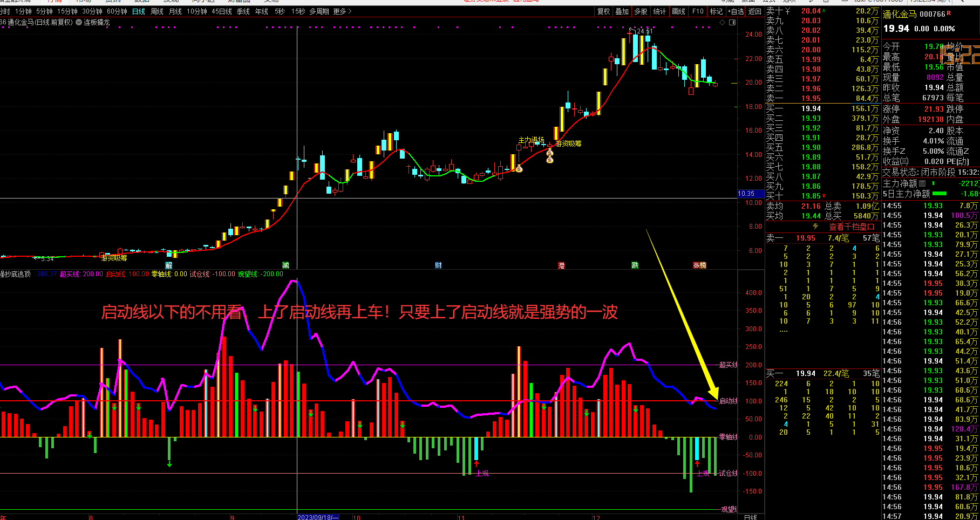Switch to the 15分钟 period tab
Image resolution: width=980 pixels, height=520 pixels.
(x=67, y=11)
